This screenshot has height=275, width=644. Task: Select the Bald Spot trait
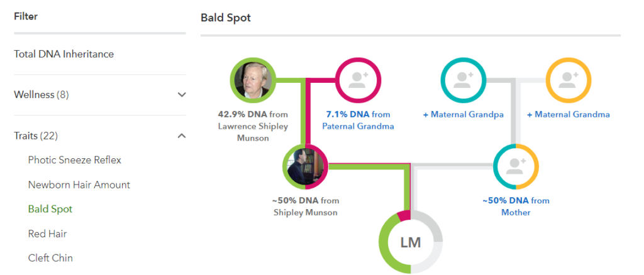[x=50, y=209]
